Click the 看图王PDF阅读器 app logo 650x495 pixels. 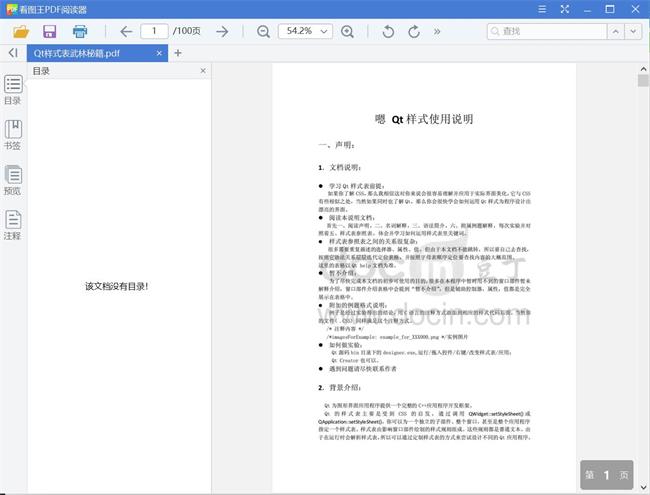coord(12,9)
